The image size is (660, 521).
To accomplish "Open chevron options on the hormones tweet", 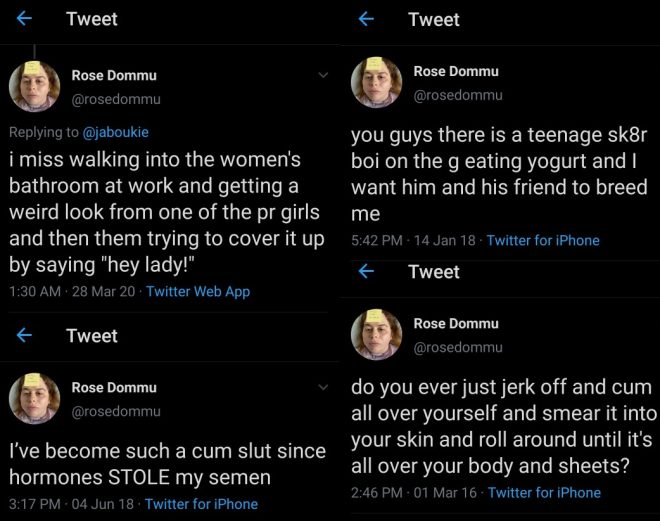I will point(323,387).
